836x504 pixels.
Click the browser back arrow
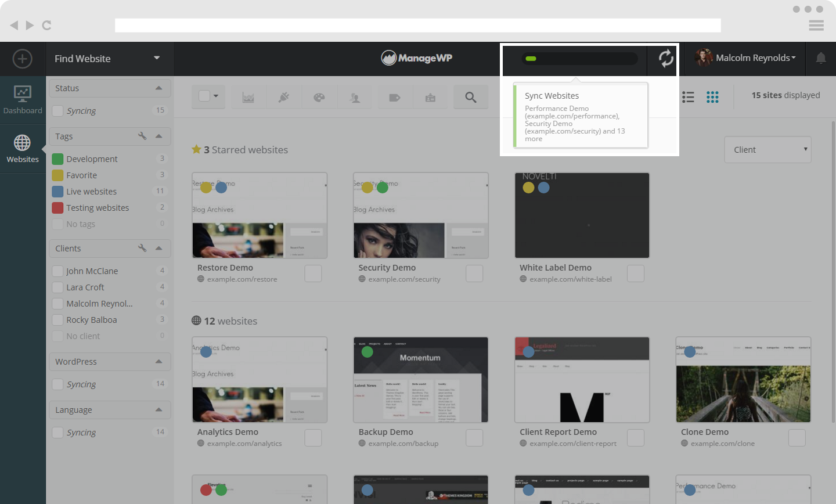14,25
